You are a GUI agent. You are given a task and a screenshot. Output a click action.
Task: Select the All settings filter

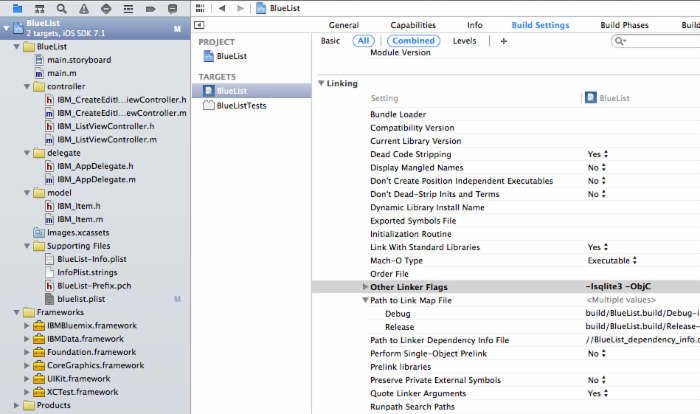click(364, 41)
